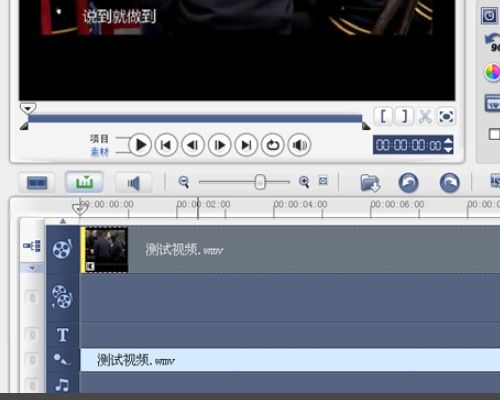Click the ruler at 00:00:02:00
Screen dimensions: 500x400
click(204, 204)
